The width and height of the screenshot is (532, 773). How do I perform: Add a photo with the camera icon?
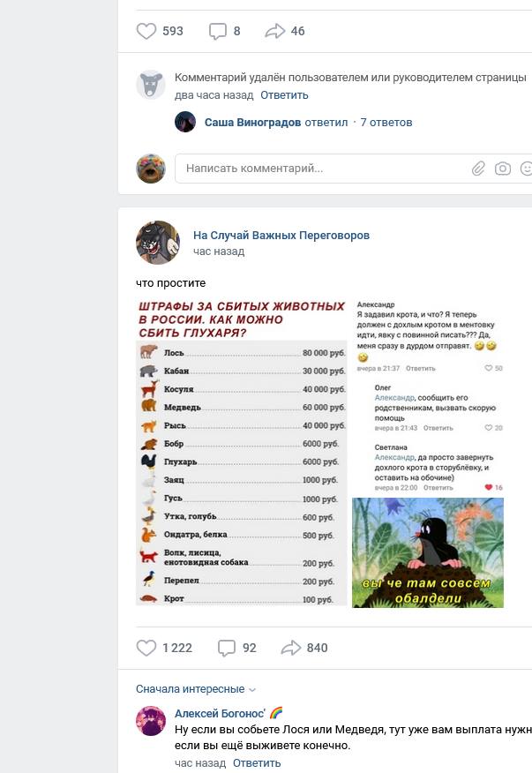click(502, 169)
